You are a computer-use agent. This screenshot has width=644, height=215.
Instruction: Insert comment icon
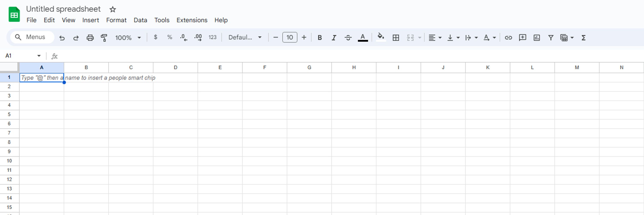click(522, 38)
